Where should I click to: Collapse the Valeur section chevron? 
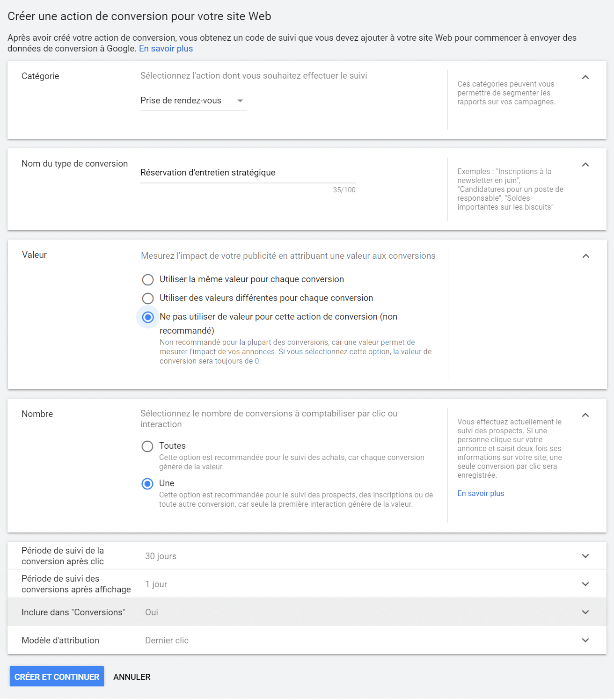click(x=585, y=256)
